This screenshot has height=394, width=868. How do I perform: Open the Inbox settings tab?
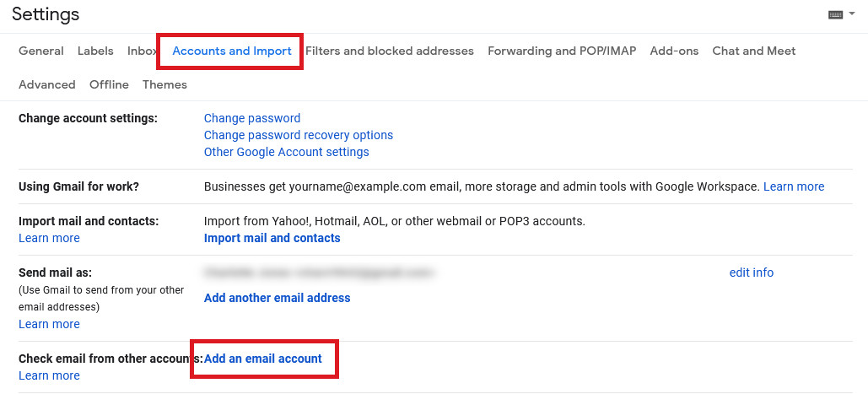click(142, 51)
